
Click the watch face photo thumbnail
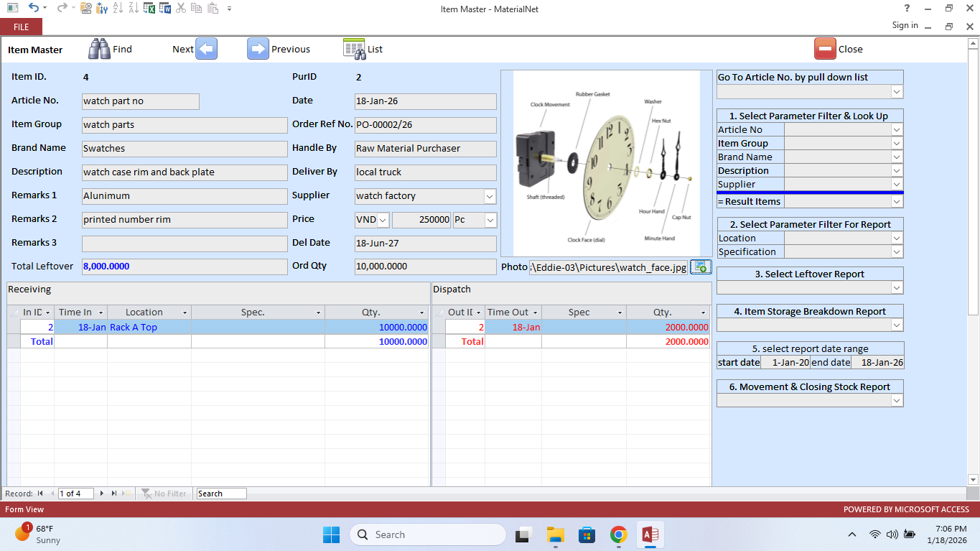600,164
